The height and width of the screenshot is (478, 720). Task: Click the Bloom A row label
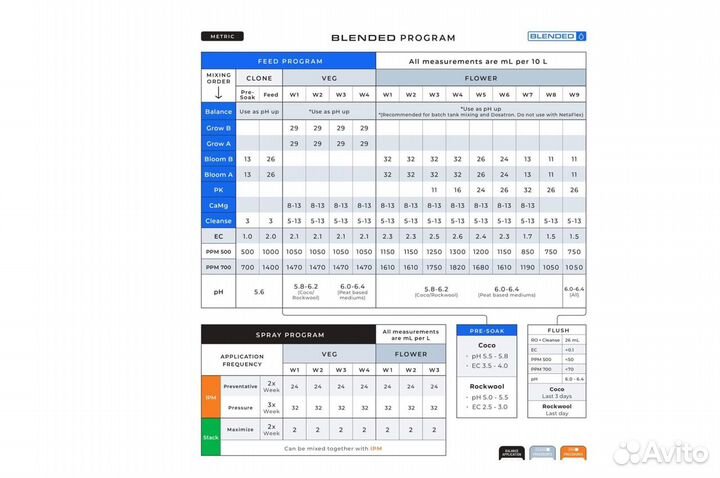pos(218,174)
